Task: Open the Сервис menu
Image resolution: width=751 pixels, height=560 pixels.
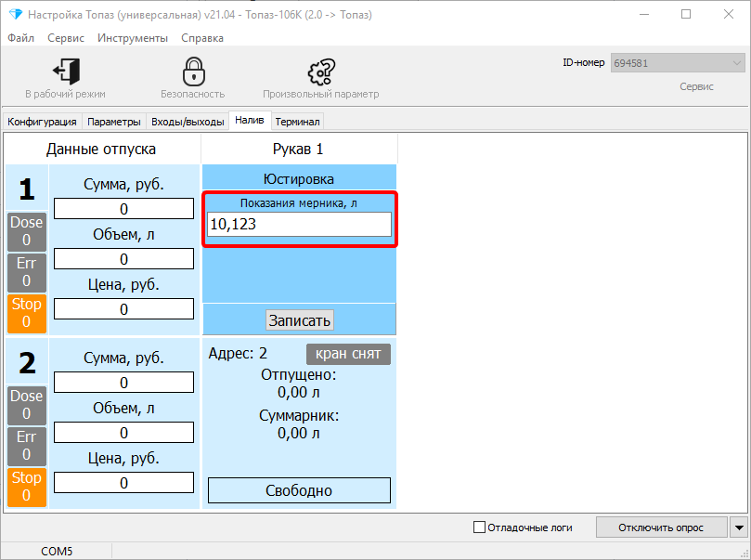Action: point(66,38)
